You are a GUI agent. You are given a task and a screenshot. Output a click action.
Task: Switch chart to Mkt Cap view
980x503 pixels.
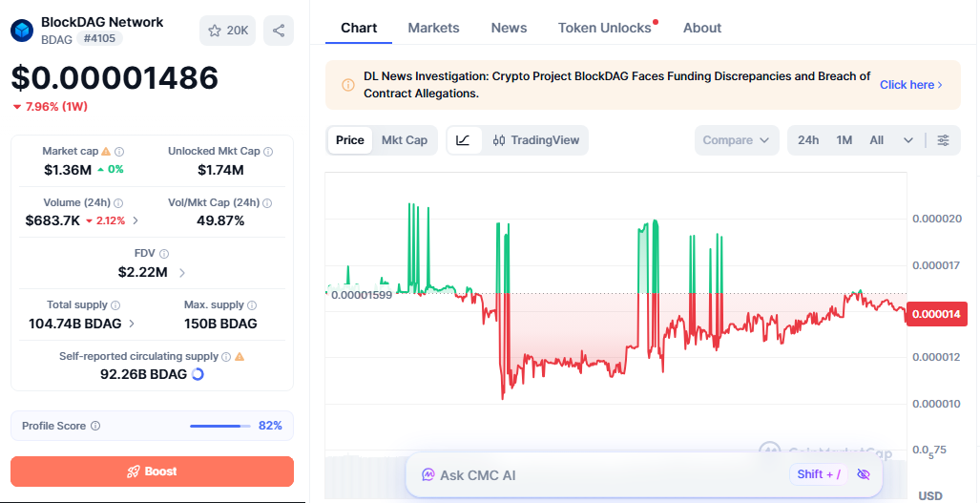tap(405, 140)
